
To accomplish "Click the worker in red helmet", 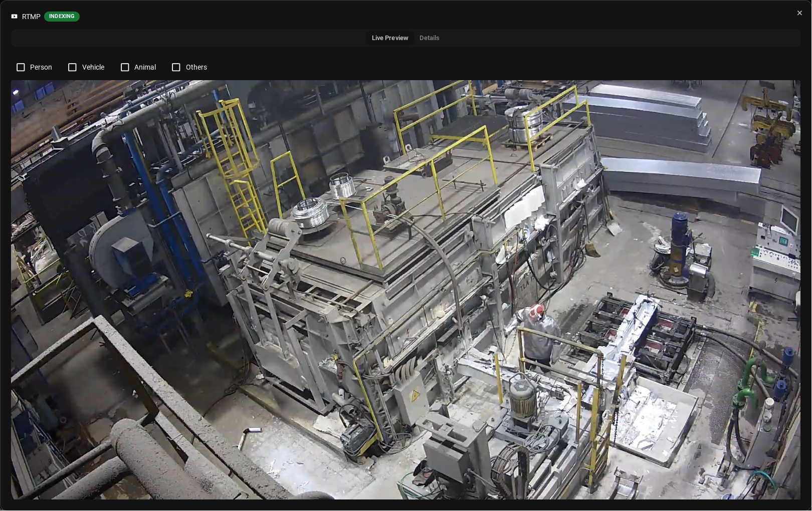I will coord(538,336).
